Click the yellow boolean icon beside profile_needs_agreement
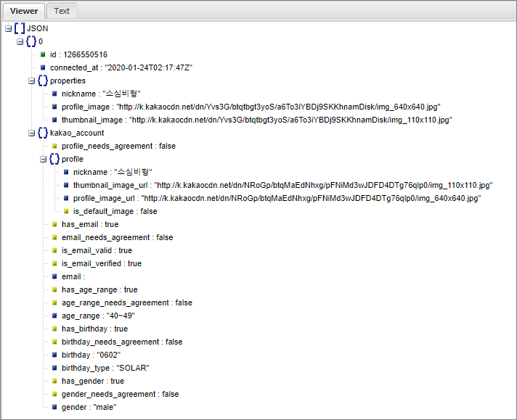This screenshot has height=420, width=517. (54, 146)
